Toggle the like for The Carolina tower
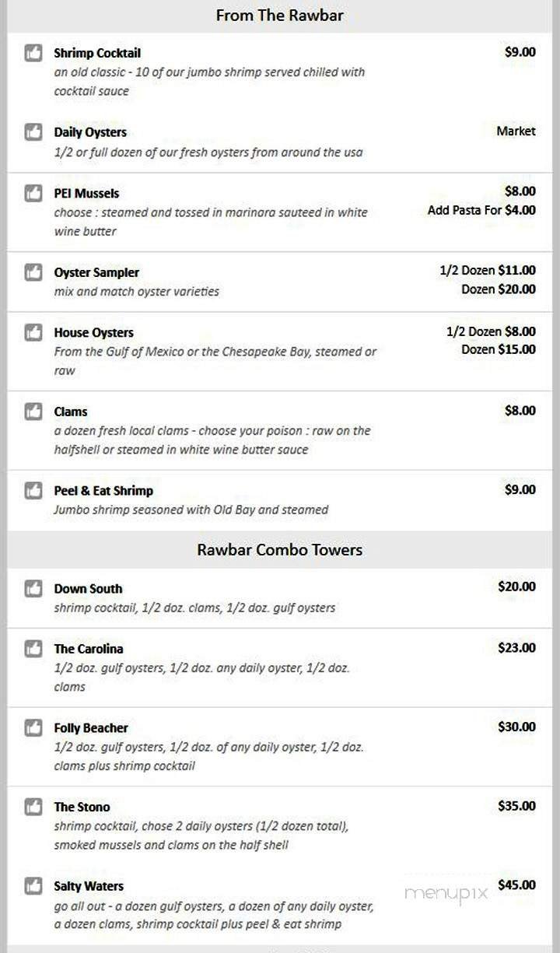The image size is (560, 953). pos(33,648)
